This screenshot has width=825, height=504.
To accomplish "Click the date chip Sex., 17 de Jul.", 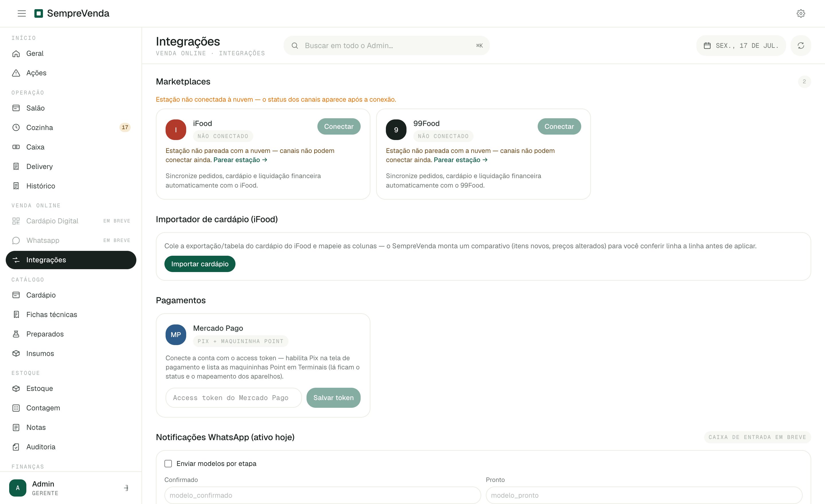I will [x=741, y=46].
